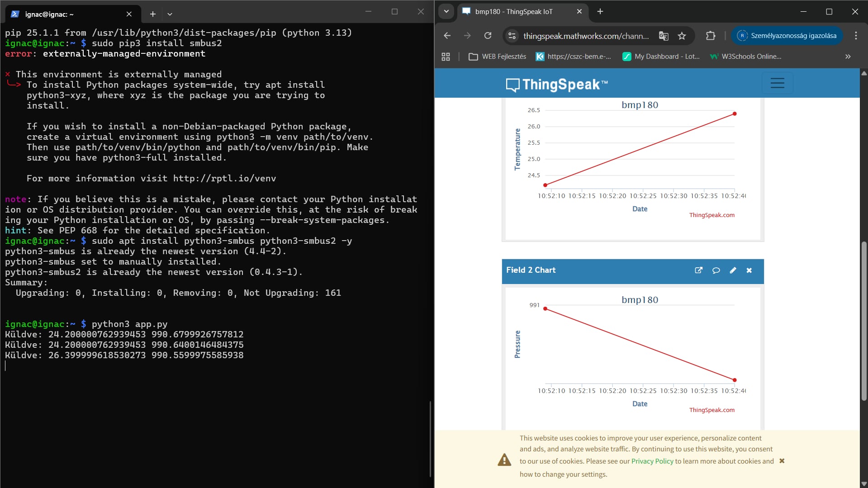Image resolution: width=868 pixels, height=488 pixels.
Task: Open the browser tab search dropdown
Action: click(x=446, y=11)
